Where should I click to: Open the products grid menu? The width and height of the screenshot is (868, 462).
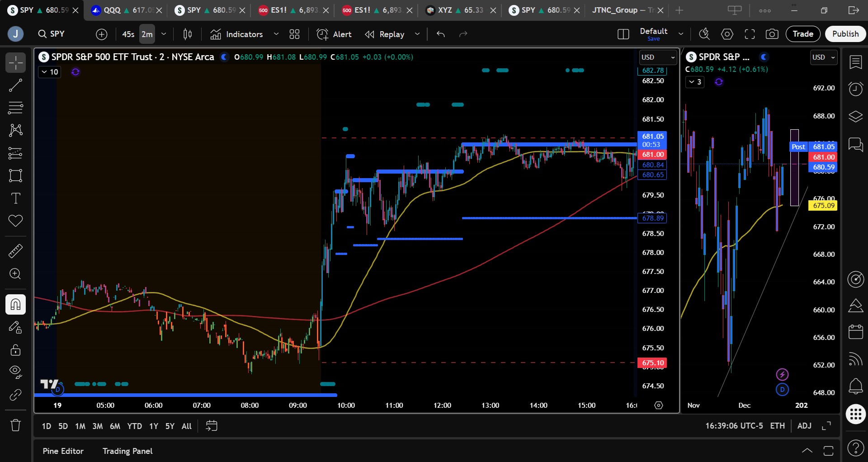(x=856, y=414)
